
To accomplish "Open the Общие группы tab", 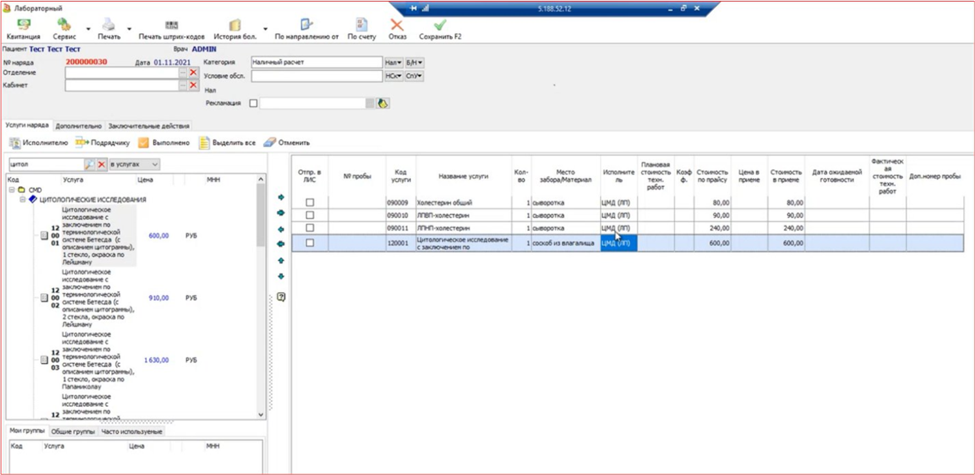I will pos(73,431).
